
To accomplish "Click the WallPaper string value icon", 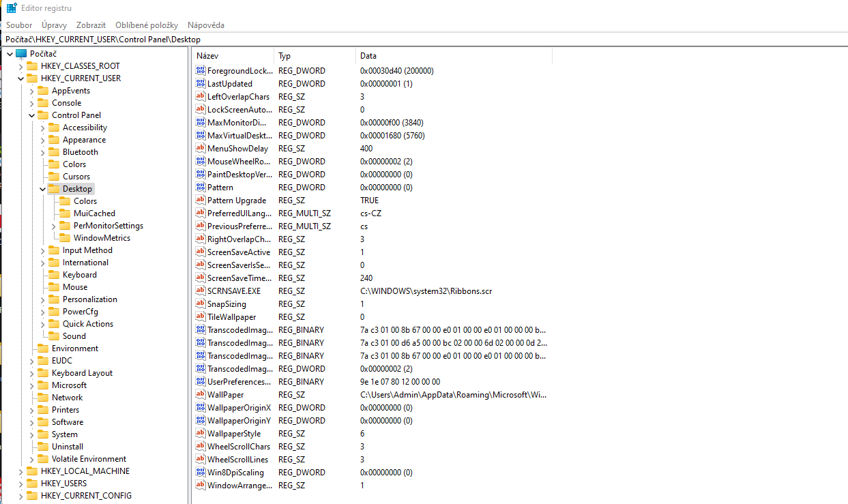I will 201,394.
